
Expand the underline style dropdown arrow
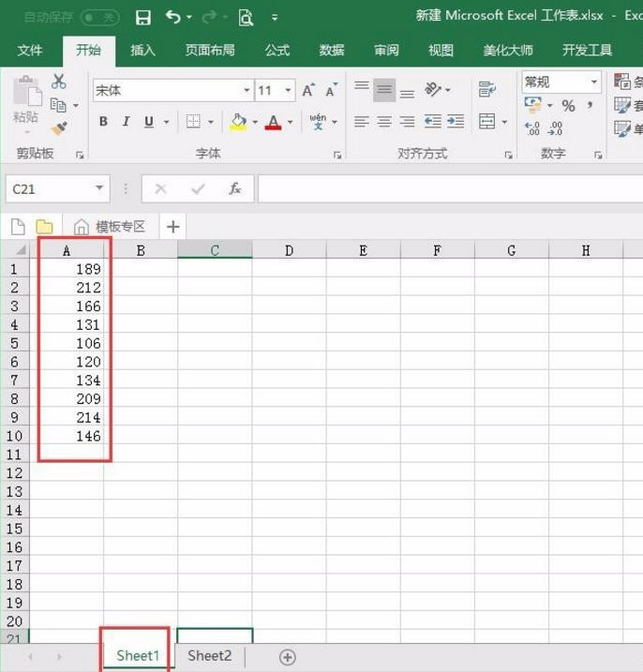[166, 122]
